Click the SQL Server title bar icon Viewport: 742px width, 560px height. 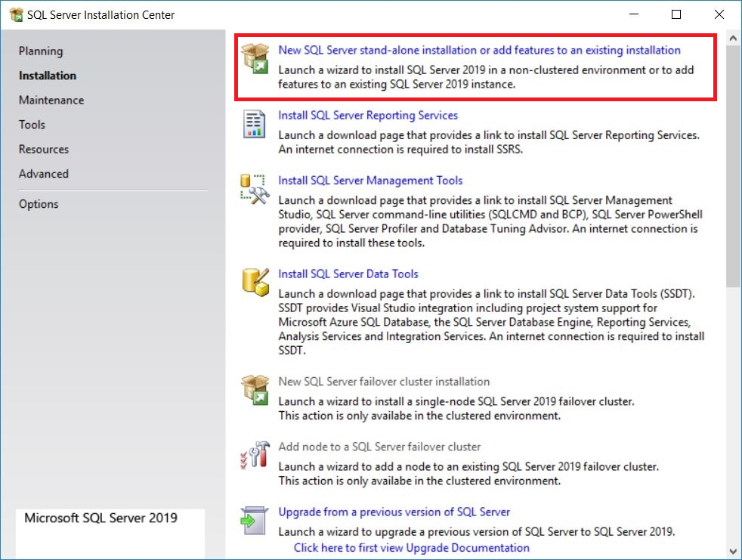pyautogui.click(x=15, y=14)
